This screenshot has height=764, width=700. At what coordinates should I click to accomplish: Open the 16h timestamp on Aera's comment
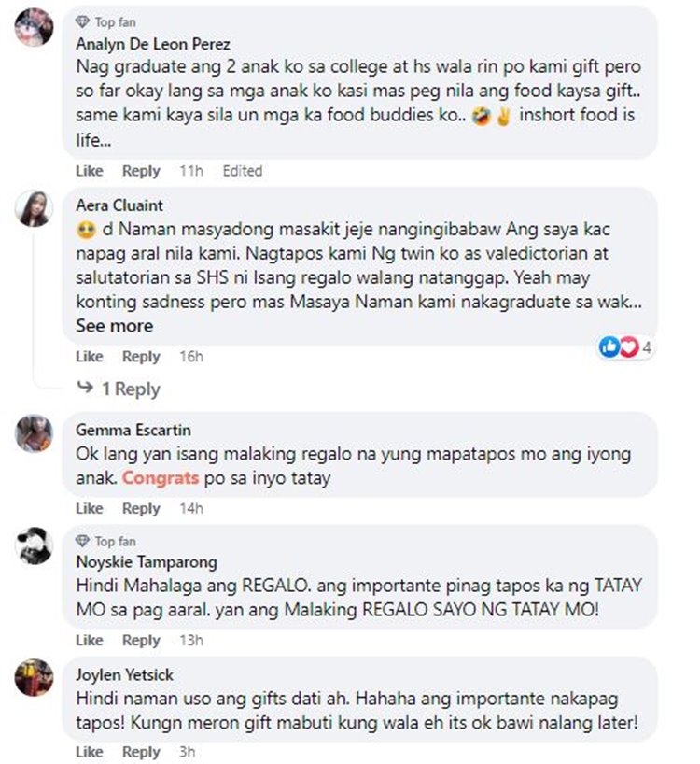pos(191,357)
